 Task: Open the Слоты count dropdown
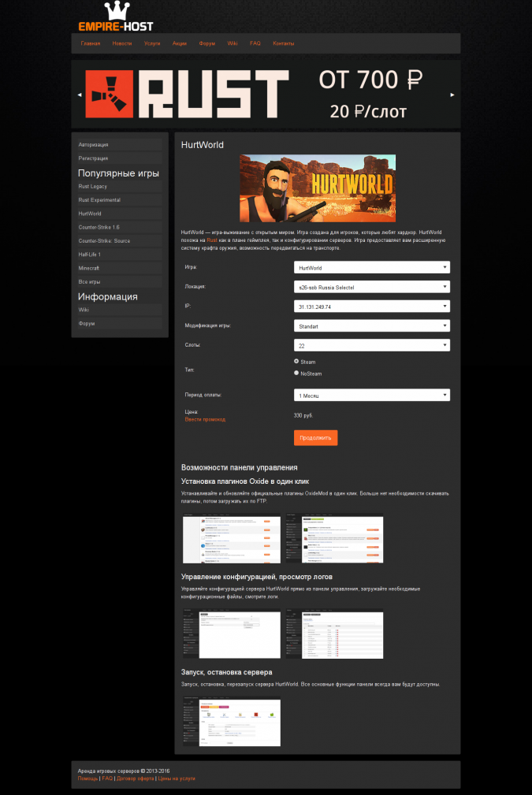point(371,345)
